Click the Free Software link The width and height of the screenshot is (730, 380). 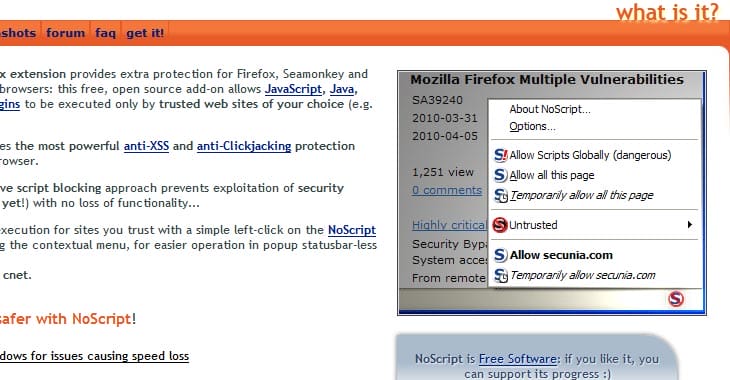518,359
